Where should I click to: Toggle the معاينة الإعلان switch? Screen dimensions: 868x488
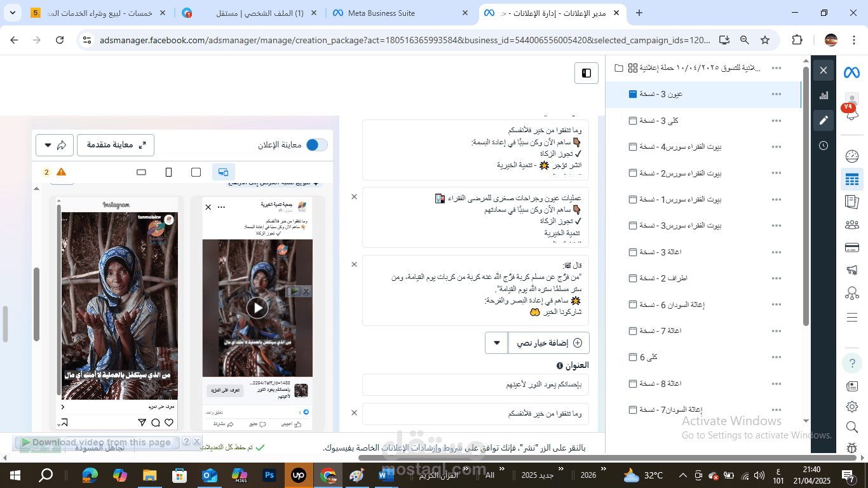pos(317,145)
